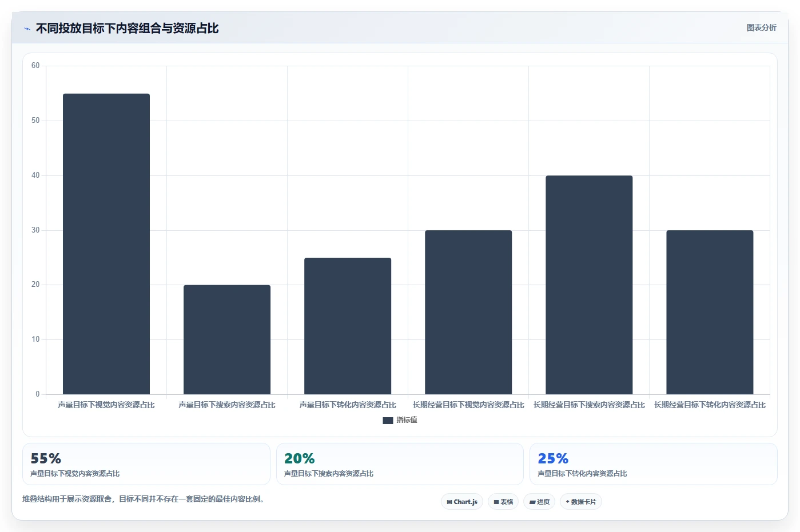
Task: Click the y-axis value 40
Action: tap(35, 175)
